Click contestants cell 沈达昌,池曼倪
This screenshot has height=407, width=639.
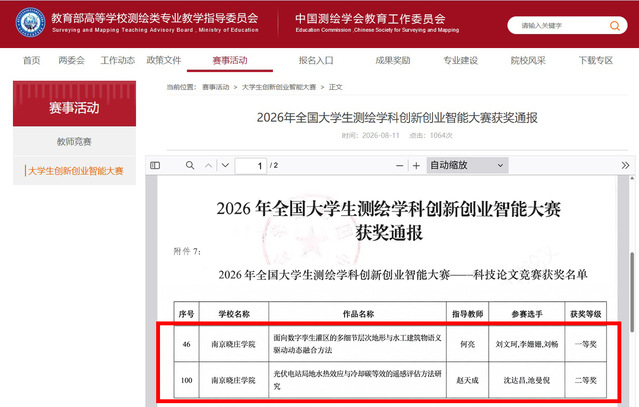pyautogui.click(x=527, y=380)
